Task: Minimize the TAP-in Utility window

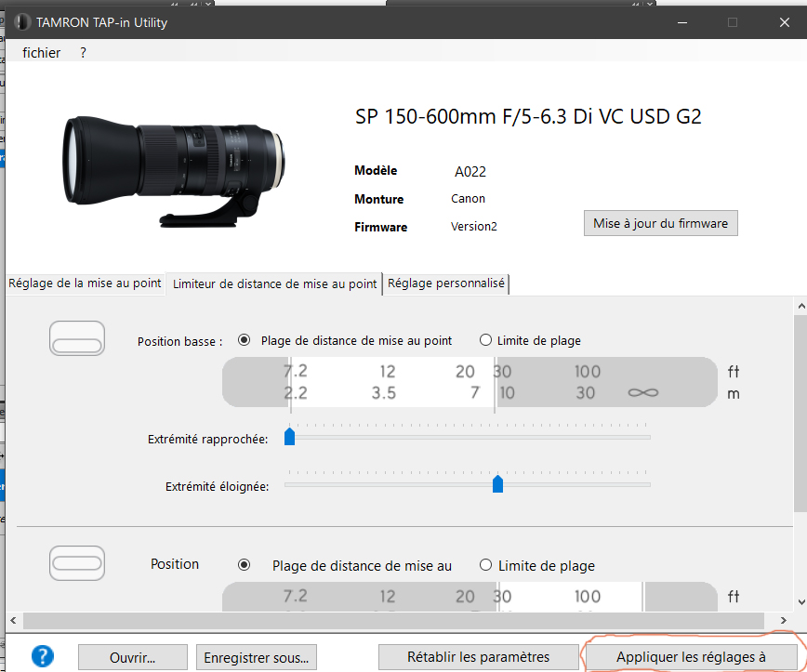Action: click(x=682, y=22)
